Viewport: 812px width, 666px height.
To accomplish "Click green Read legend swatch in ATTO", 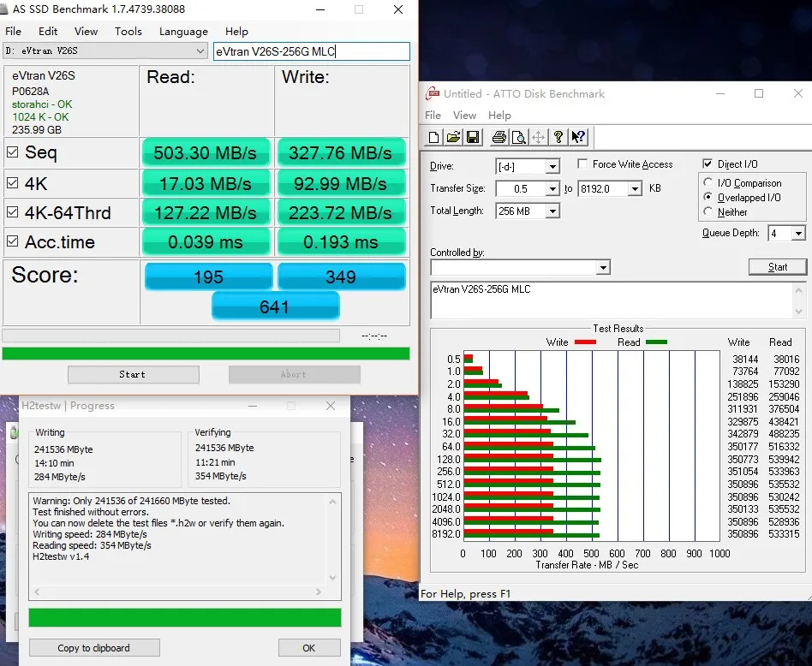I will [656, 342].
